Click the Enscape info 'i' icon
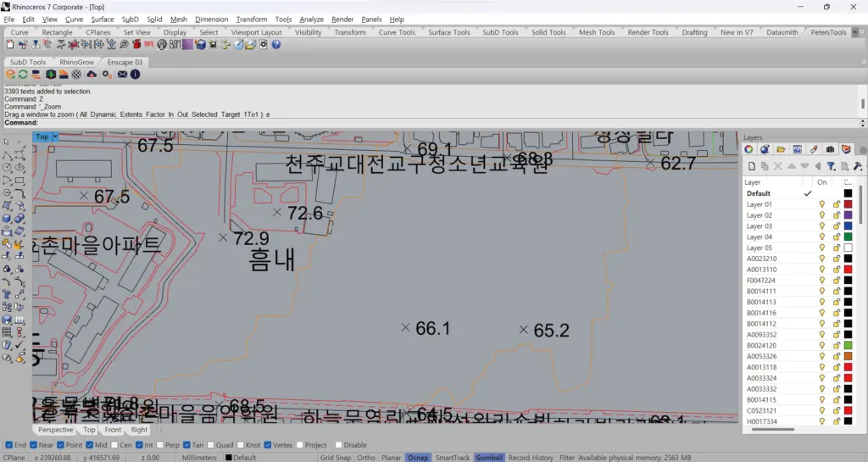868x462 pixels. pyautogui.click(x=135, y=74)
